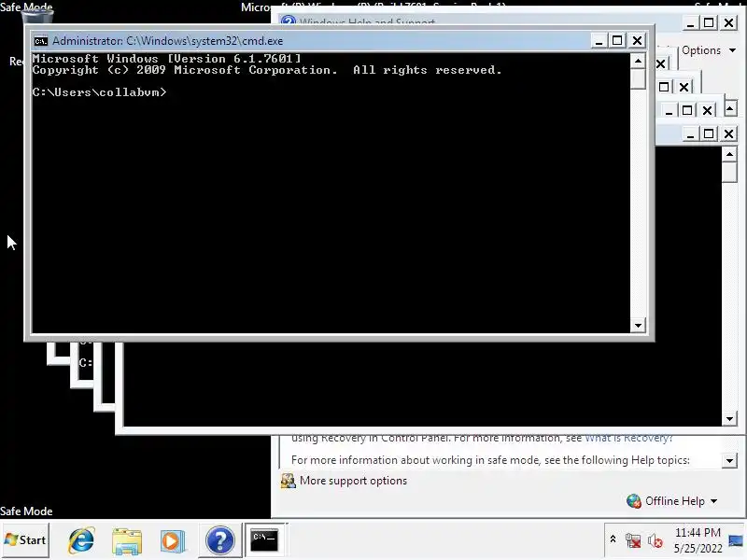
Task: Launch Internet Explorer from the taskbar
Action: (81, 540)
